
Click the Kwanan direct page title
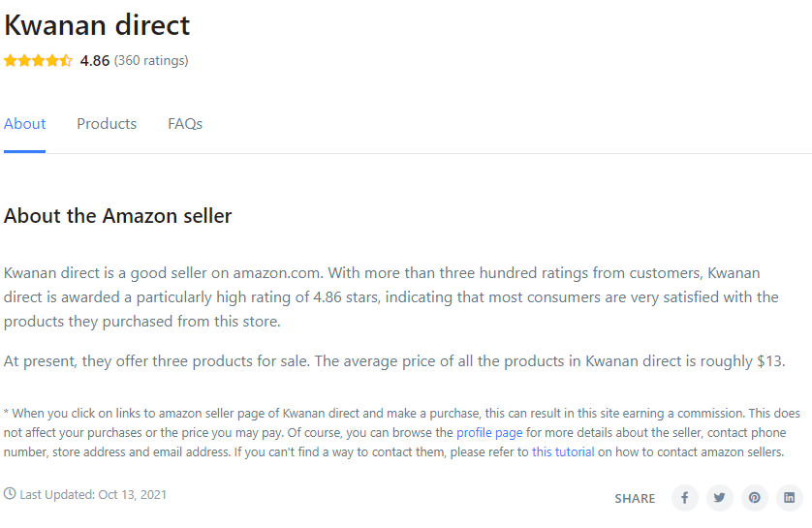pos(97,25)
